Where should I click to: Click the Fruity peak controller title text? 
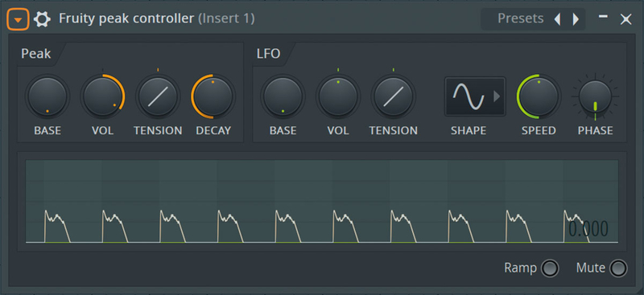coord(126,18)
